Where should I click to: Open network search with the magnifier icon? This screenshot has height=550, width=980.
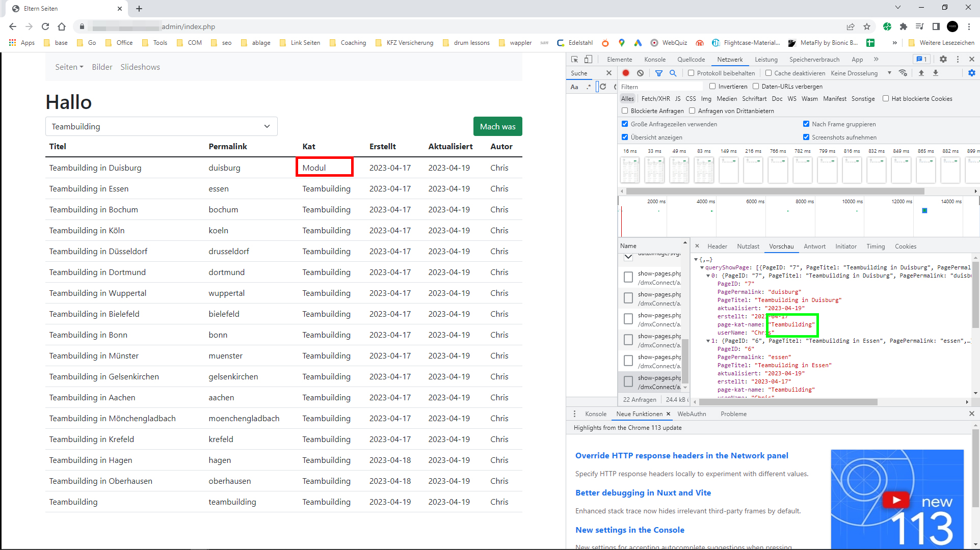[x=673, y=73]
